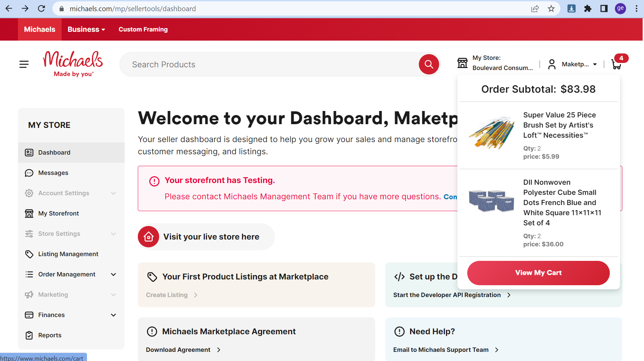Click the blue storage cubes thumbnail
The image size is (644, 361).
pyautogui.click(x=492, y=201)
